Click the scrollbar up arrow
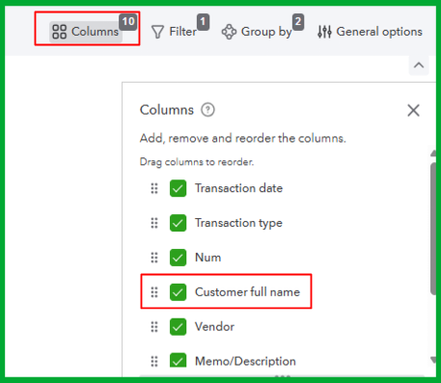Screen dimensions: 441x383 433,153
